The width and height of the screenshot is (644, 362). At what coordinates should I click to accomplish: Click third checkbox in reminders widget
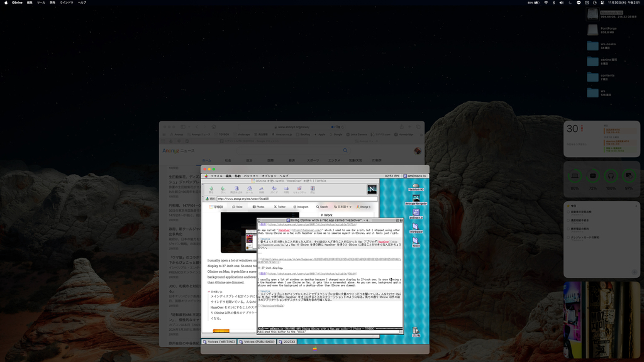point(569,229)
